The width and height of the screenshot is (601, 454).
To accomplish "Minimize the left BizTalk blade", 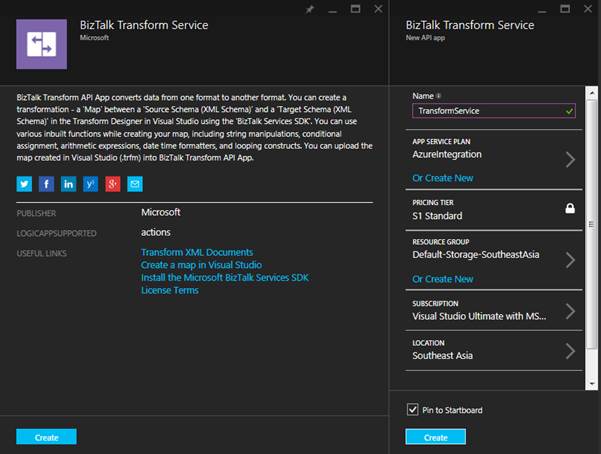I will [x=332, y=11].
